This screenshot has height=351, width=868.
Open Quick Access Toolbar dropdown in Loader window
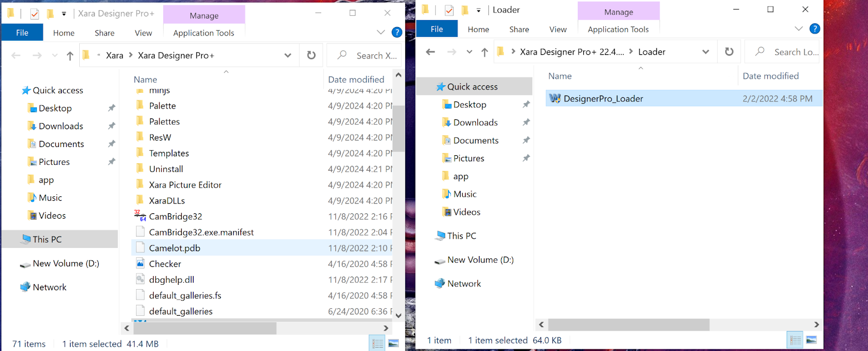point(478,10)
